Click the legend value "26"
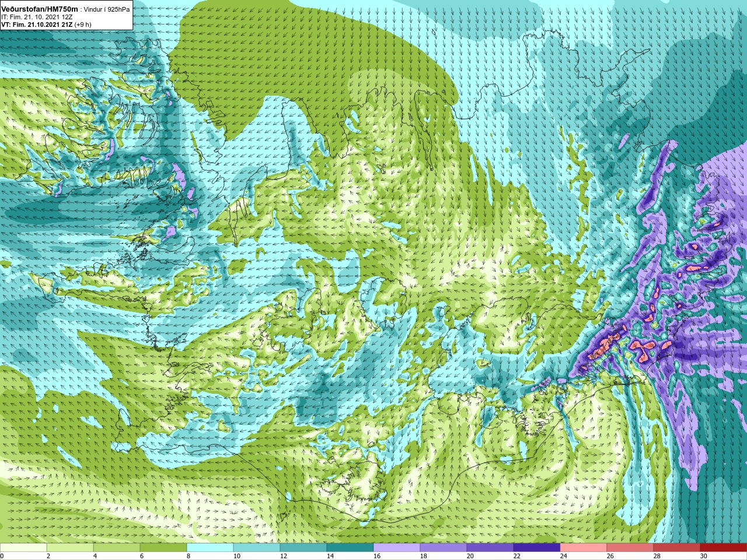 [x=610, y=556]
